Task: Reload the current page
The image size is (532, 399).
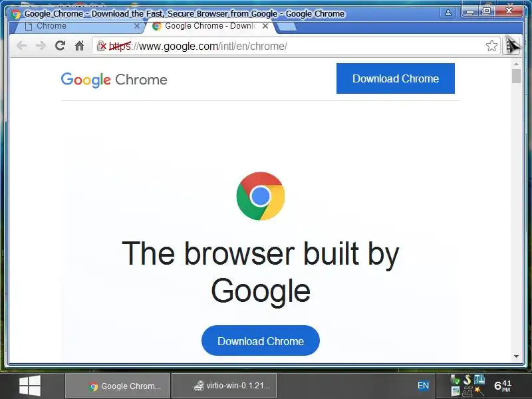Action: (x=60, y=45)
